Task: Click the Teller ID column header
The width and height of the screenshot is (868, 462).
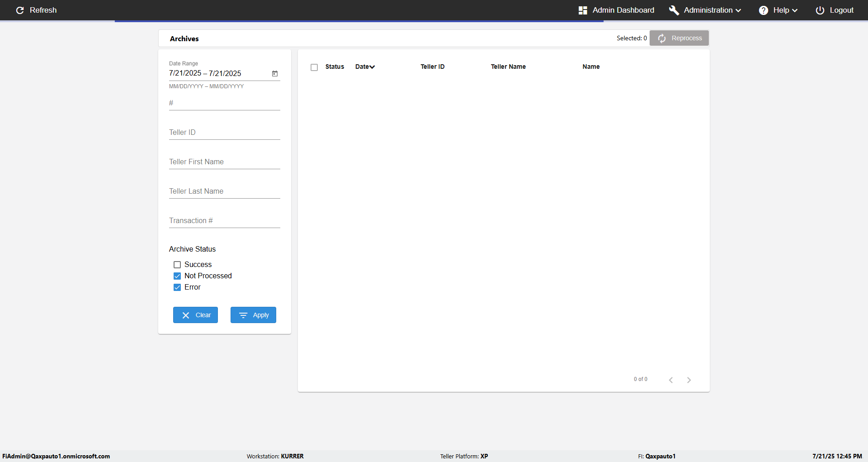Action: (x=433, y=67)
